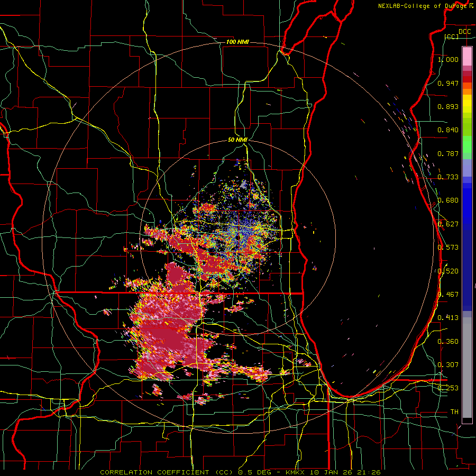Image resolution: width=476 pixels, height=476 pixels.
Task: Select the "0.680" color scale value
Action: (448, 200)
